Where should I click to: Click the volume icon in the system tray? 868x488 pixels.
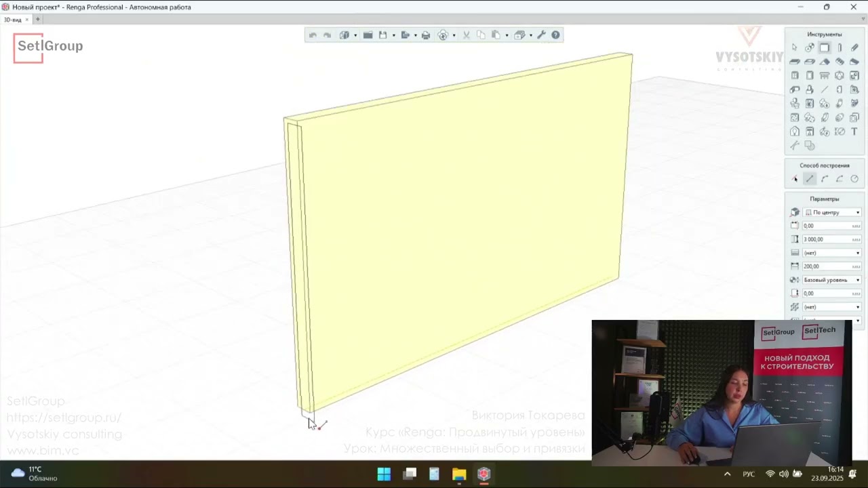coord(784,474)
